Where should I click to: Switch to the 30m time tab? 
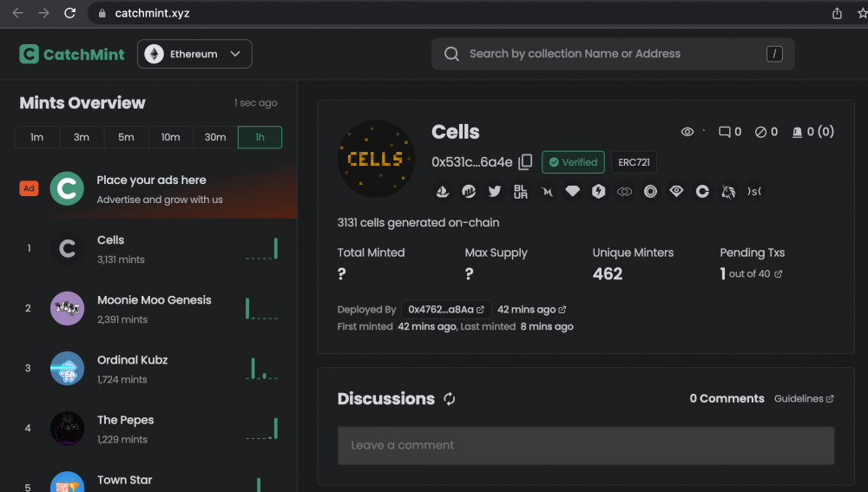215,137
